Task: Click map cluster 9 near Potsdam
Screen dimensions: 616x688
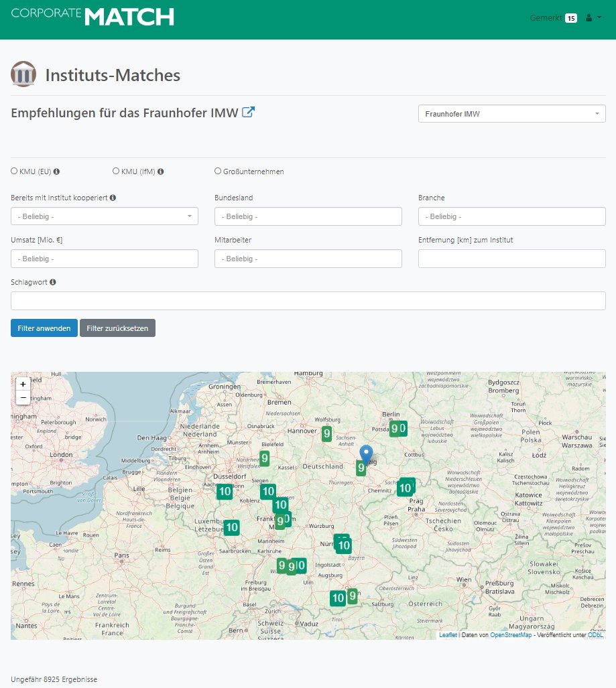Action: [394, 429]
